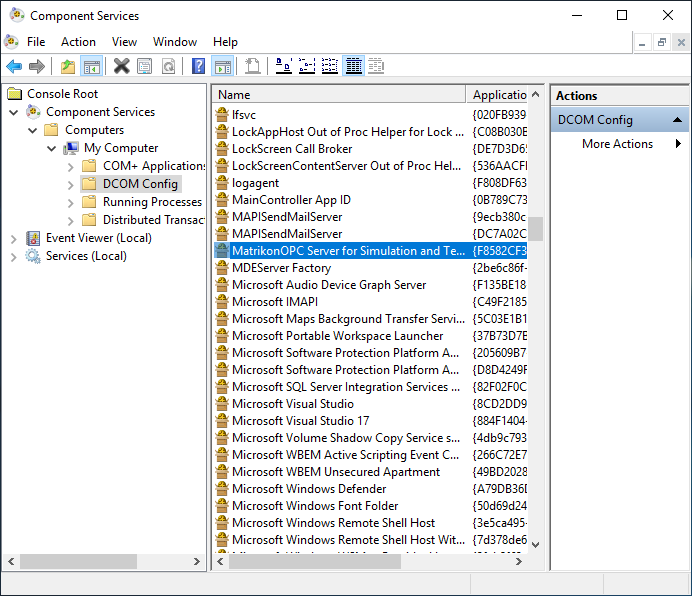Select Microsoft WBEM Unsecured Apartment entry
Image resolution: width=692 pixels, height=596 pixels.
coord(336,472)
